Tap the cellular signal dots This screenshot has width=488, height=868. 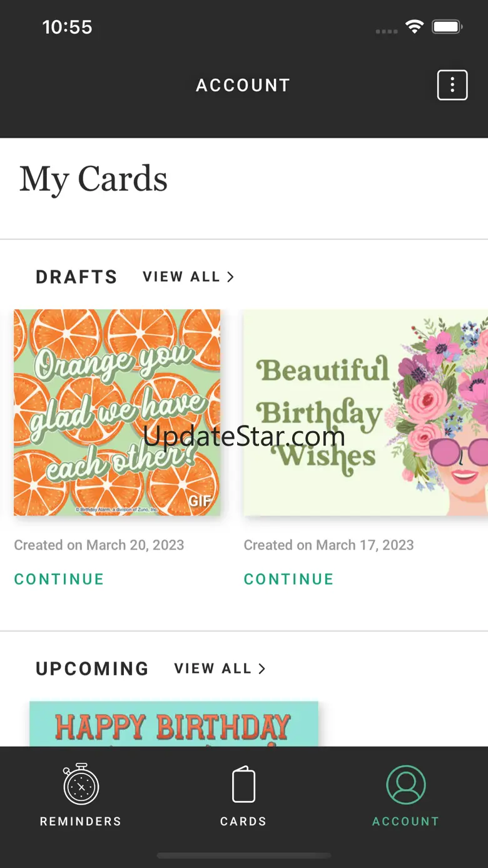(x=386, y=31)
